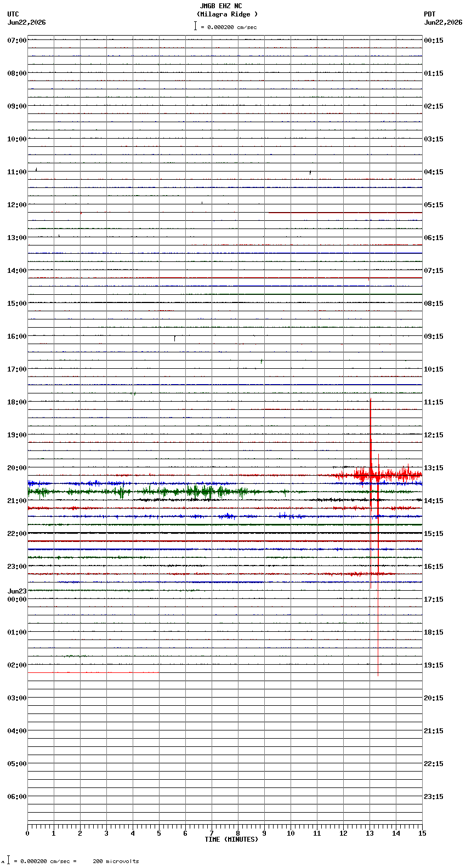Viewport: 466px width, 868px height.
Task: Click the 00:15 PDT row label
Action: [x=434, y=41]
